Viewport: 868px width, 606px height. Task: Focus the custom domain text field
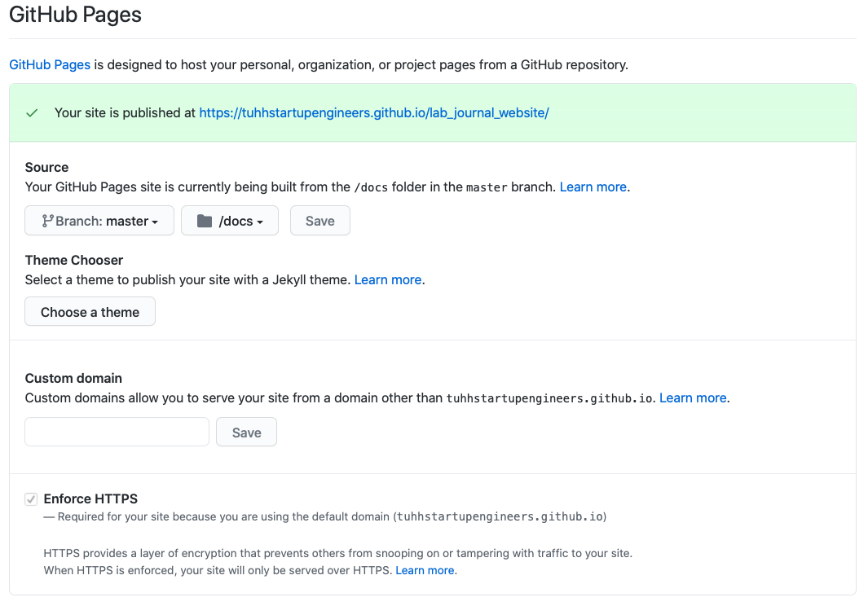117,432
